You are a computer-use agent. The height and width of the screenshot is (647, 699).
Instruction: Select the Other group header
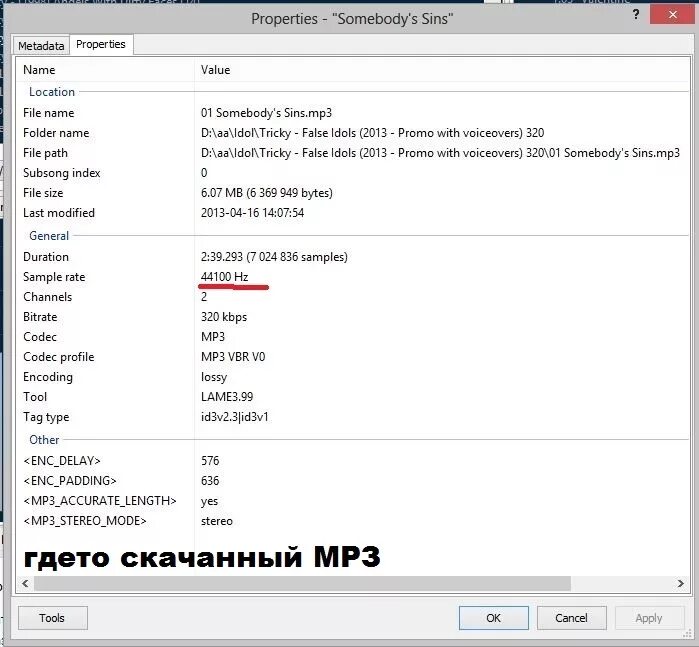pos(44,440)
